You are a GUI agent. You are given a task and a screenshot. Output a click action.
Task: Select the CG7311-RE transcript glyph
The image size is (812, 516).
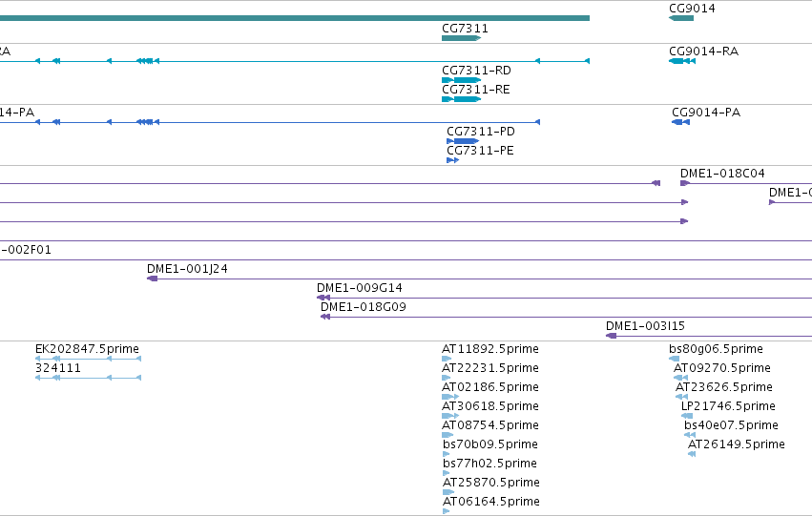(x=462, y=99)
